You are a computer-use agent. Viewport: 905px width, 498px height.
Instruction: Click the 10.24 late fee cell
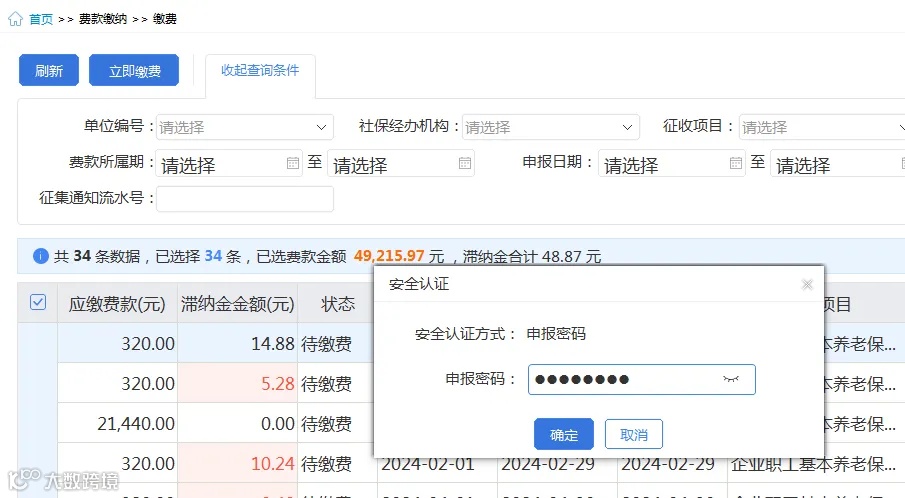pyautogui.click(x=238, y=463)
